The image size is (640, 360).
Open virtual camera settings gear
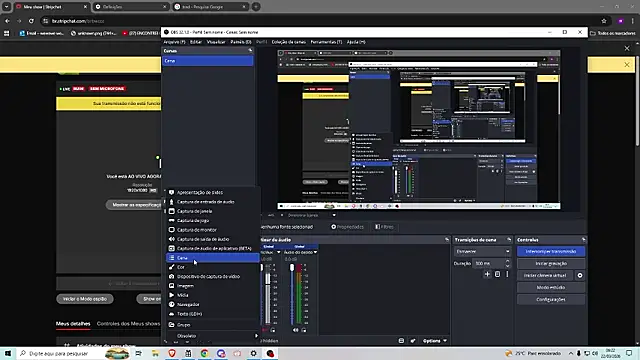coord(580,276)
